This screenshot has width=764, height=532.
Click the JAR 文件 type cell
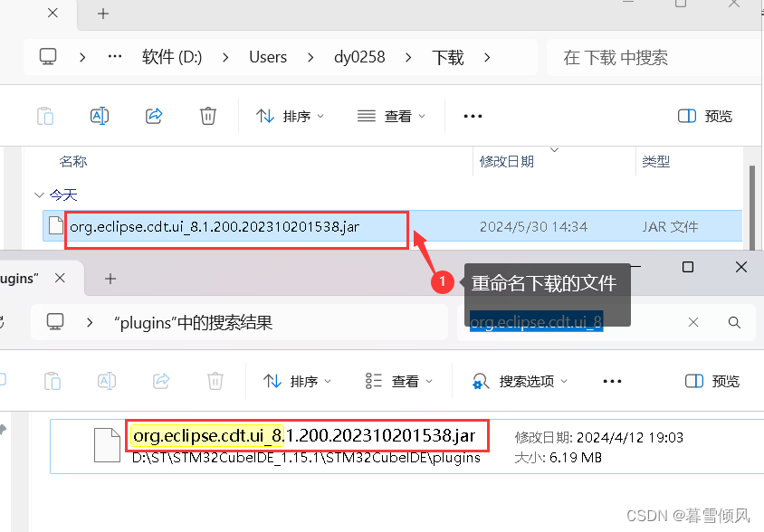click(670, 226)
